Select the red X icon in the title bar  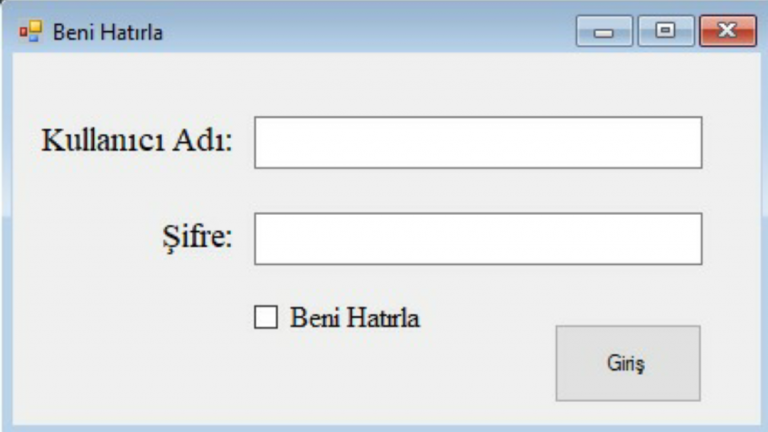click(x=728, y=30)
